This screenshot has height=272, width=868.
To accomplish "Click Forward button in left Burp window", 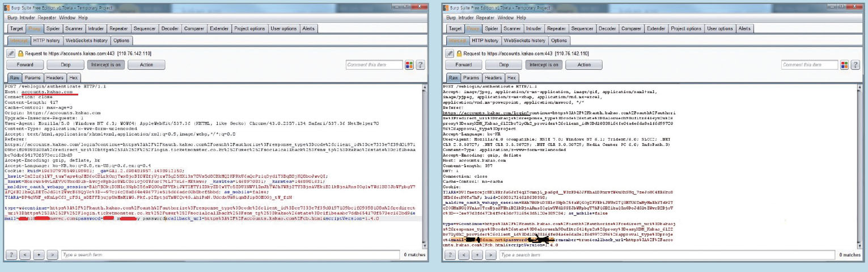I will [x=26, y=65].
